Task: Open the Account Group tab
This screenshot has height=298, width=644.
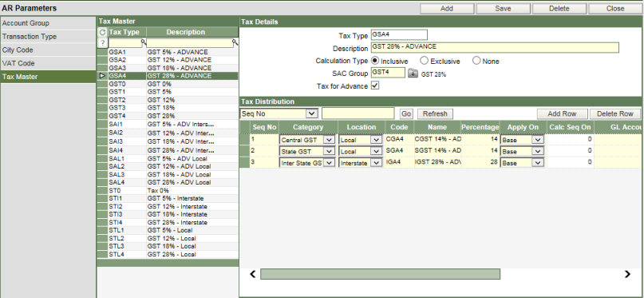Action: click(48, 23)
